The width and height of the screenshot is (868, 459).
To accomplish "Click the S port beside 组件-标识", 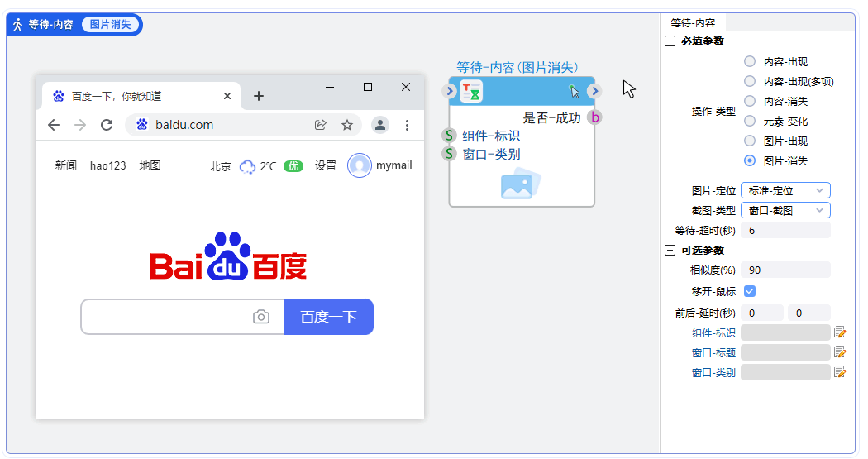I will [x=449, y=136].
